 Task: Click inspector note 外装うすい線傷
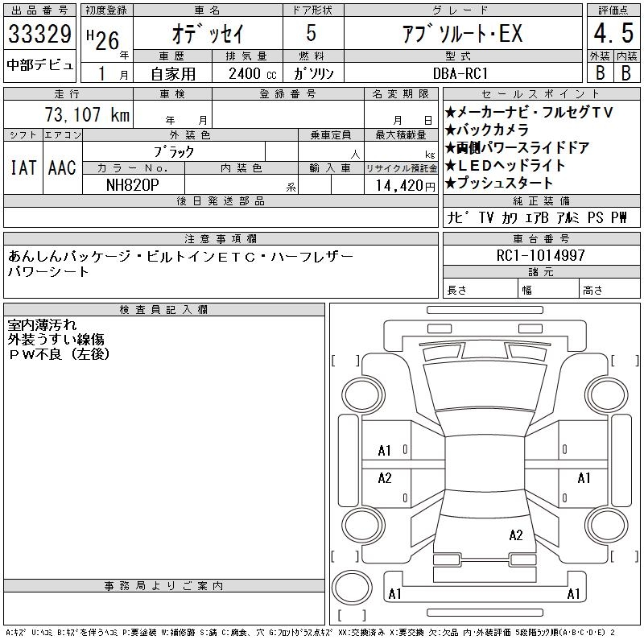click(x=56, y=339)
